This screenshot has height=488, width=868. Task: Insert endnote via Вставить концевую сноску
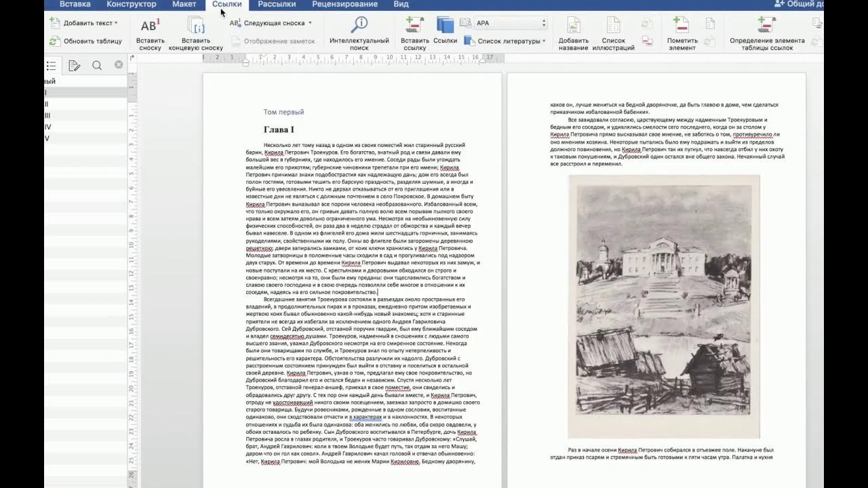tap(196, 34)
